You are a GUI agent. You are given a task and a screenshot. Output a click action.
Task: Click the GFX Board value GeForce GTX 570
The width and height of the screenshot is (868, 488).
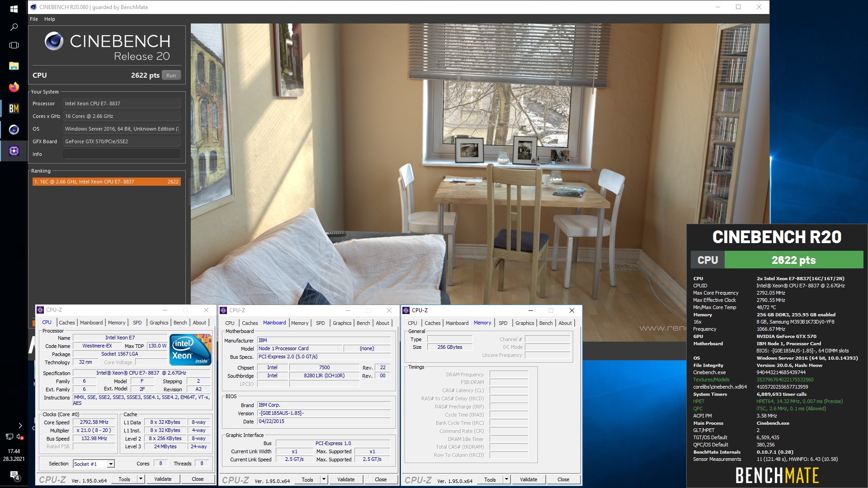122,141
